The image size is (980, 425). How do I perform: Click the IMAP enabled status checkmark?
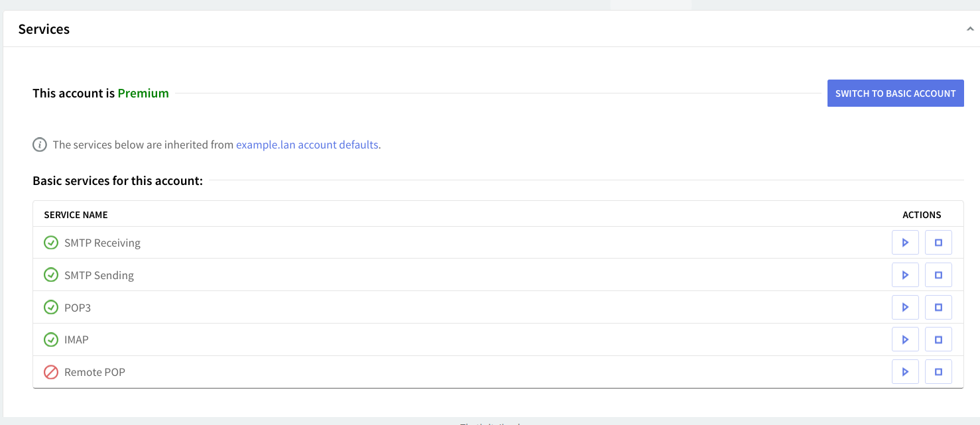click(x=51, y=339)
